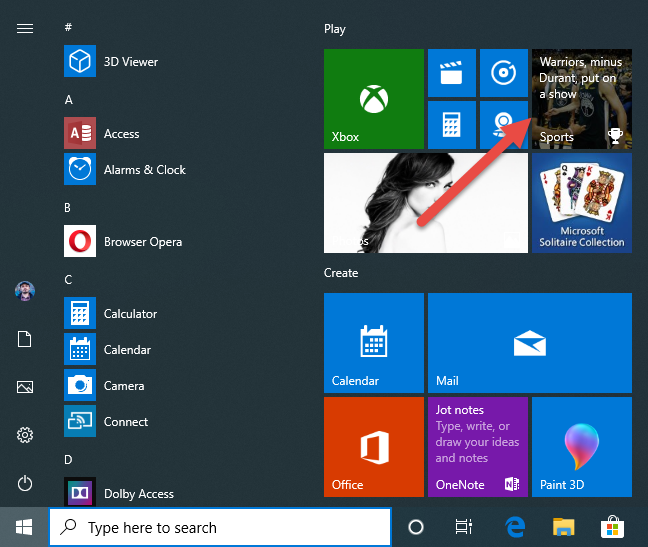
Task: Open Calculator in the app list
Action: [111, 313]
